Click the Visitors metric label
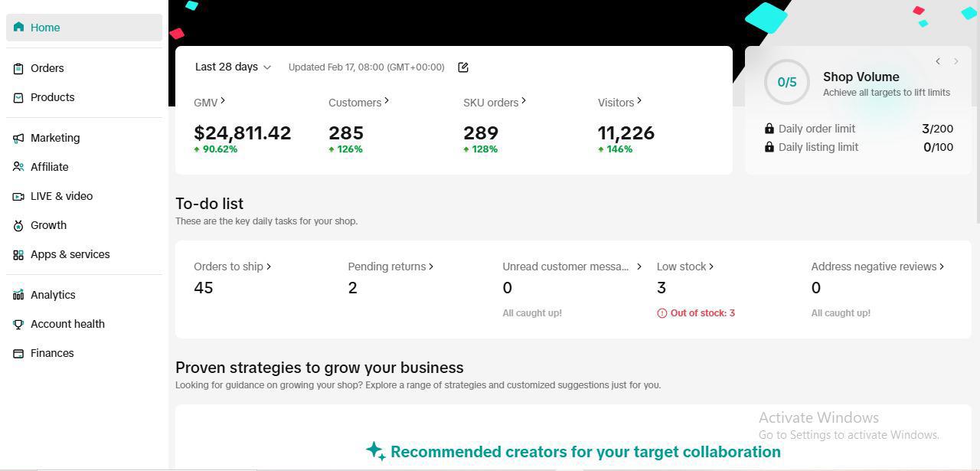980x471 pixels. pyautogui.click(x=616, y=103)
